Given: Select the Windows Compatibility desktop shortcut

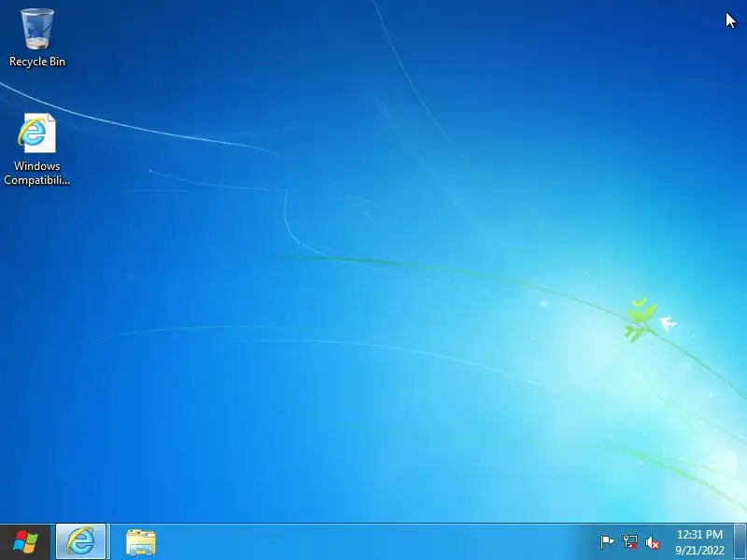Looking at the screenshot, I should [37, 149].
